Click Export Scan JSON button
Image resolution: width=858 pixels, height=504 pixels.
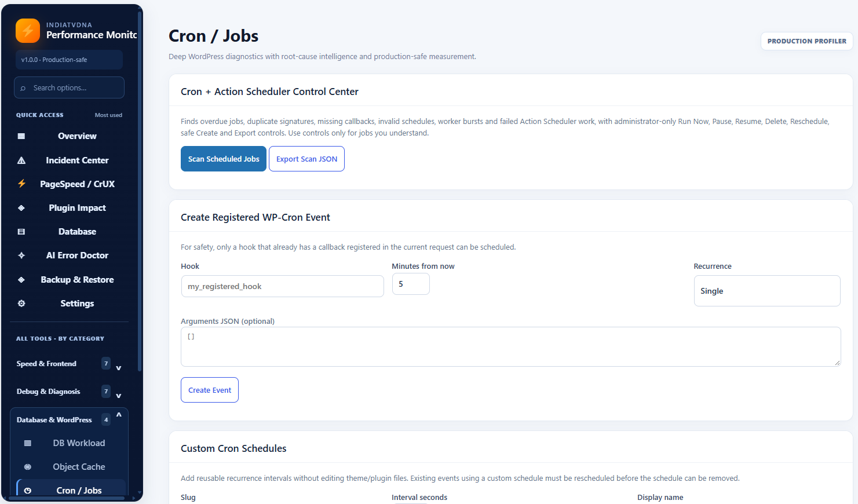coord(306,159)
